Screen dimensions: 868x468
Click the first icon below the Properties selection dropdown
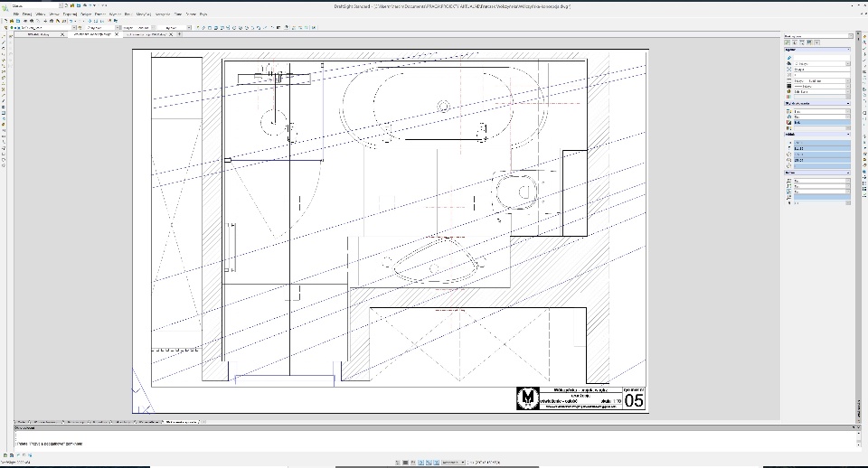pyautogui.click(x=788, y=42)
